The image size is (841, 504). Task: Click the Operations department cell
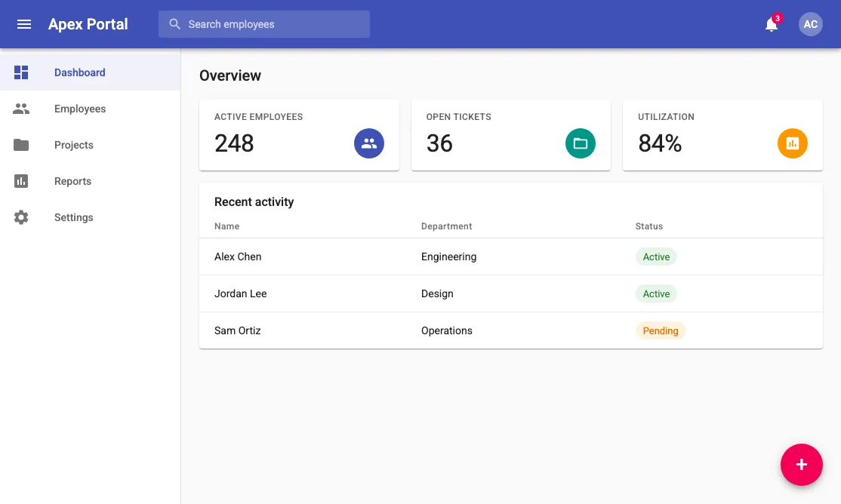pyautogui.click(x=446, y=330)
